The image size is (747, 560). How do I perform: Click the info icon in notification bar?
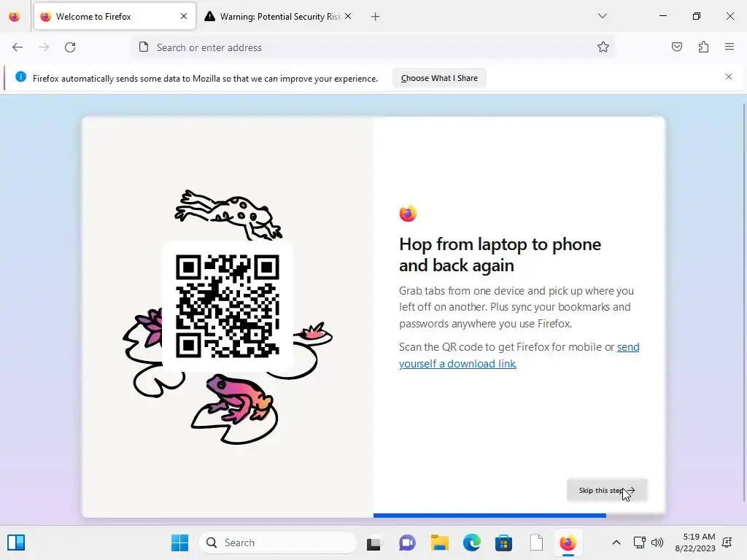(20, 77)
